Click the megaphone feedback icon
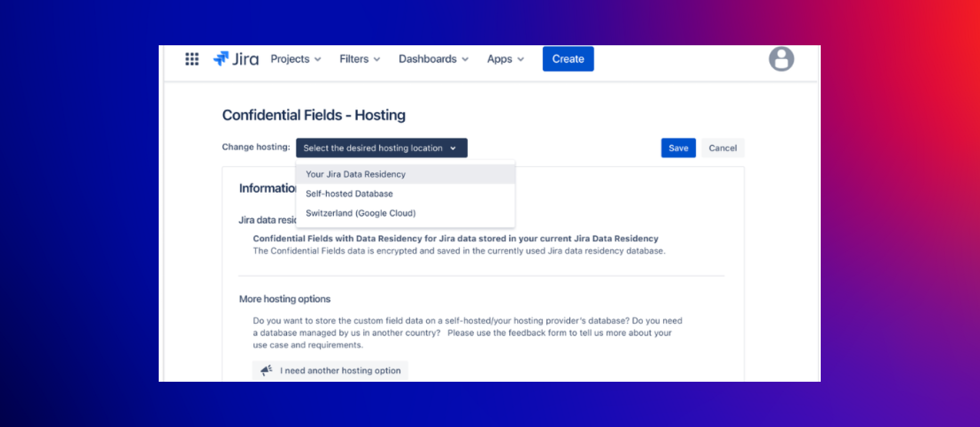The width and height of the screenshot is (980, 427). [x=266, y=371]
